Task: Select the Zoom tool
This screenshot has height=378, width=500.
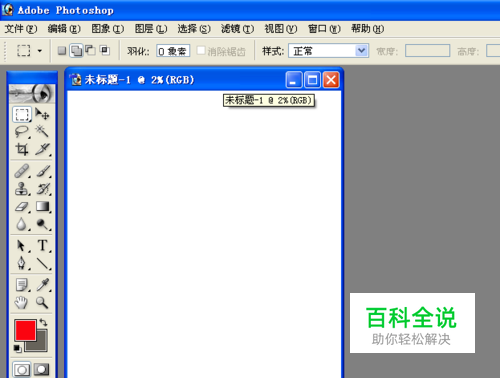Action: point(42,303)
